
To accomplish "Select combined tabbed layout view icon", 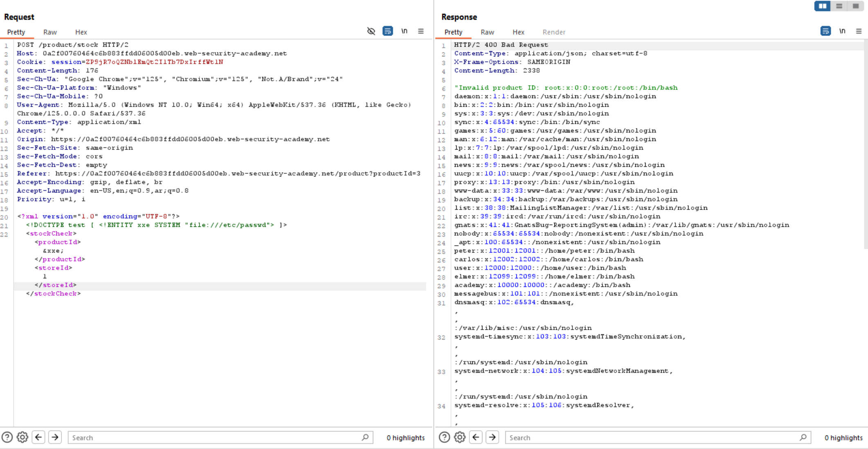I will (855, 6).
